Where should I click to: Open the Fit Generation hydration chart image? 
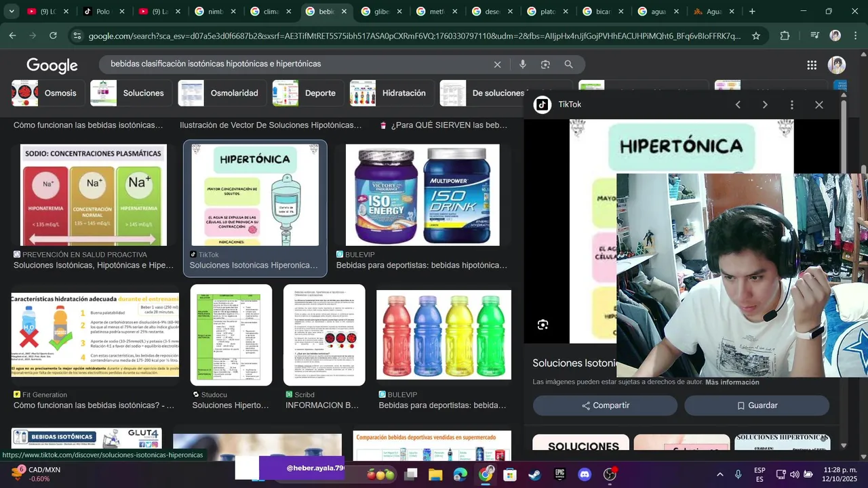click(x=95, y=335)
